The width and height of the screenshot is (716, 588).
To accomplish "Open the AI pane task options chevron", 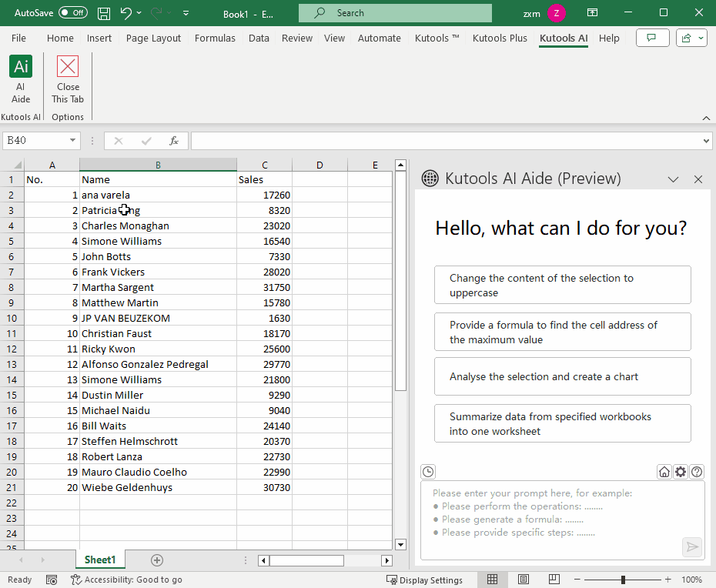I will click(673, 179).
